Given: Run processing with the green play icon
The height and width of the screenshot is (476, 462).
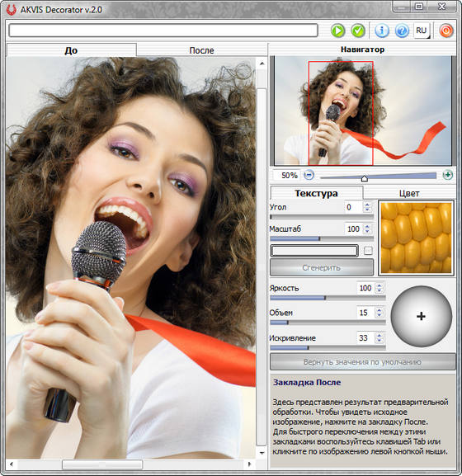Looking at the screenshot, I should coord(337,31).
